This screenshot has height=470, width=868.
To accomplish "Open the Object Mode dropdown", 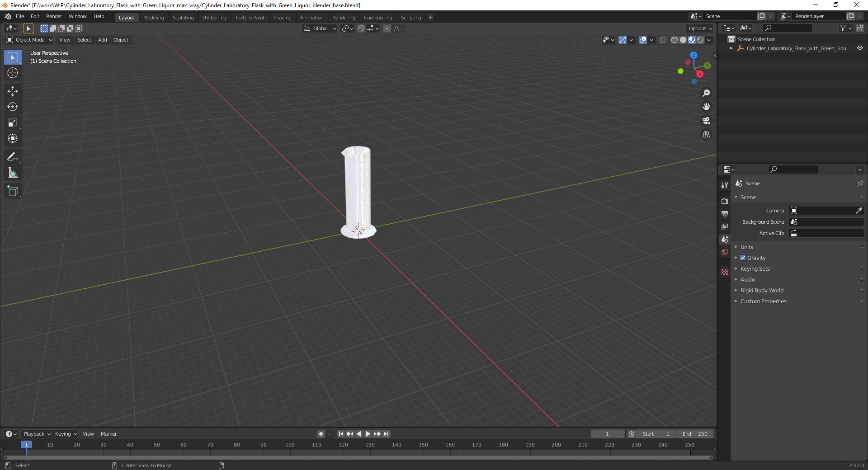I will (29, 40).
